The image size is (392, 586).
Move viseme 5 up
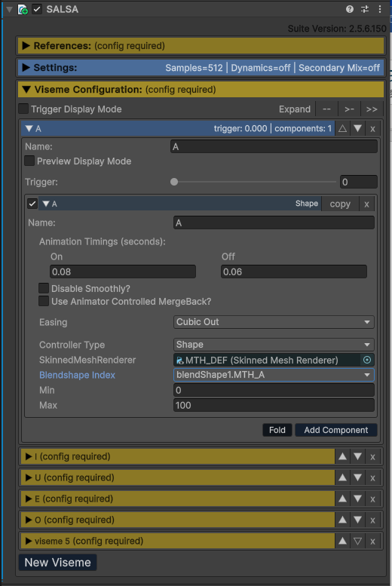342,542
